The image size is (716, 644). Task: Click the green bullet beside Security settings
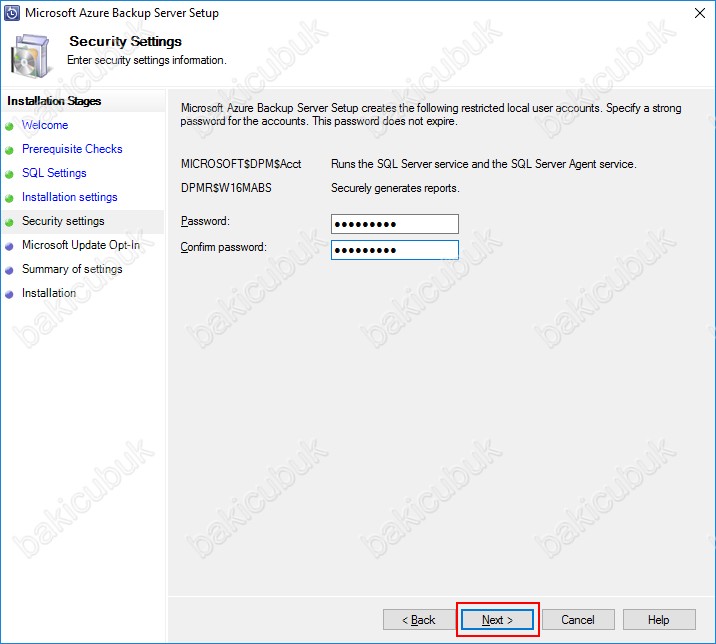click(x=9, y=222)
